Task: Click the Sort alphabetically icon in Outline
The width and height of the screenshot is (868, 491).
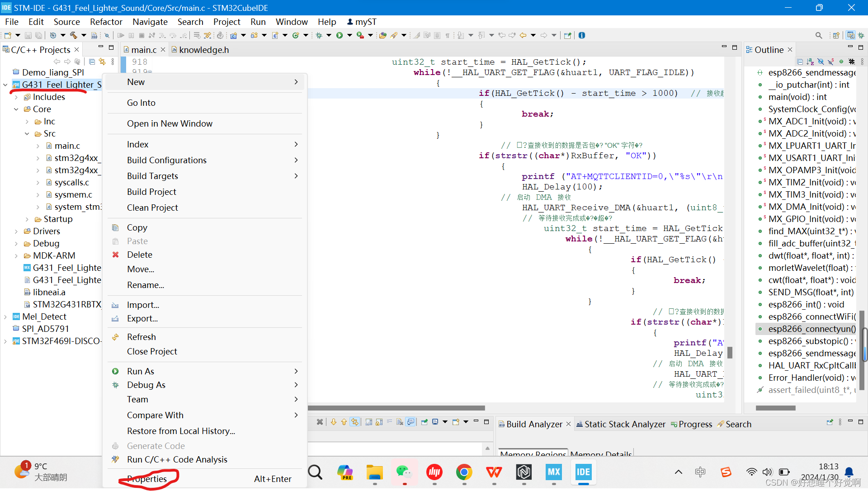Action: point(810,61)
